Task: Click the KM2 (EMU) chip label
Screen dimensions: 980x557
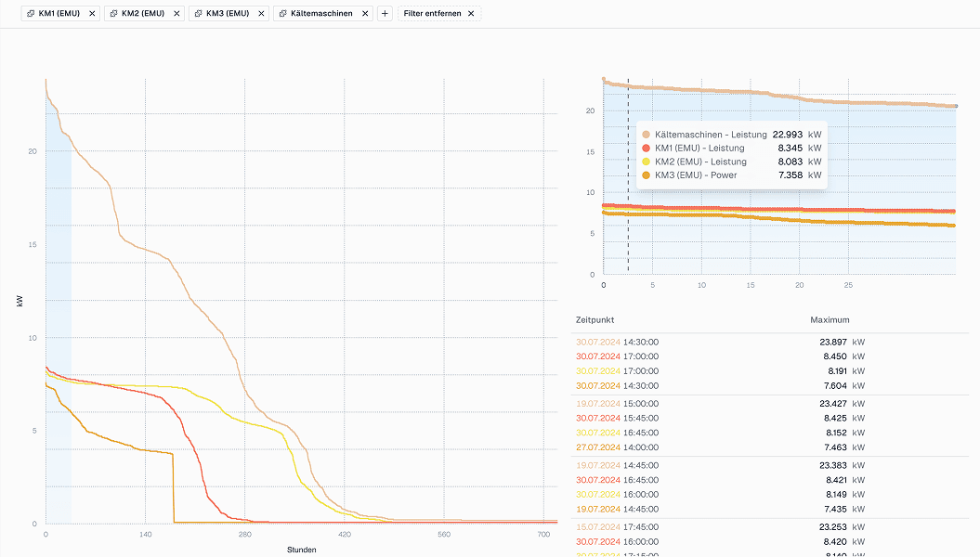Action: coord(142,14)
